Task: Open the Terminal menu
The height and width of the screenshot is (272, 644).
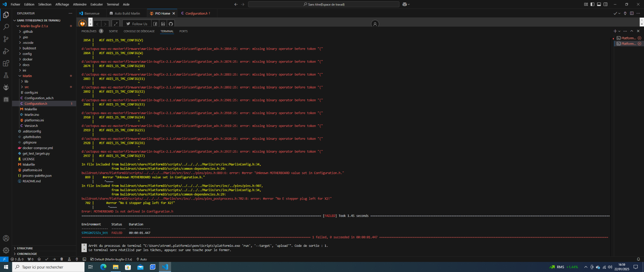Action: point(113,4)
